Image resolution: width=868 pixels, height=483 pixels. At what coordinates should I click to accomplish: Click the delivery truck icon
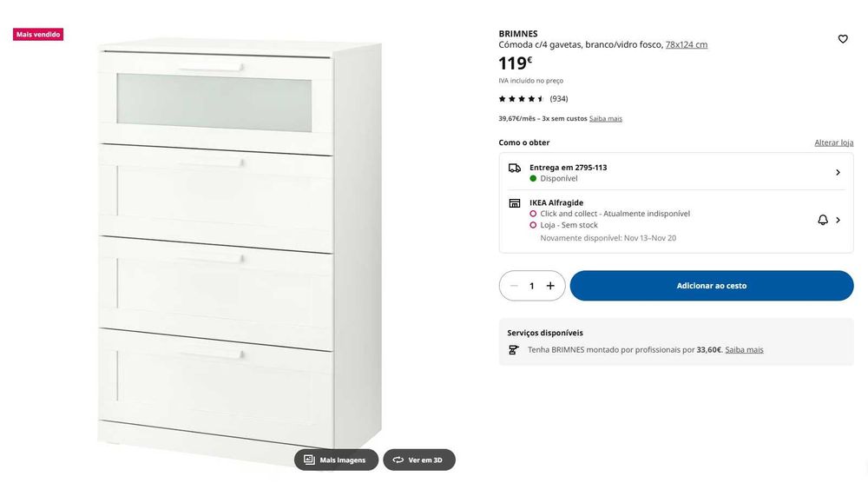(514, 168)
